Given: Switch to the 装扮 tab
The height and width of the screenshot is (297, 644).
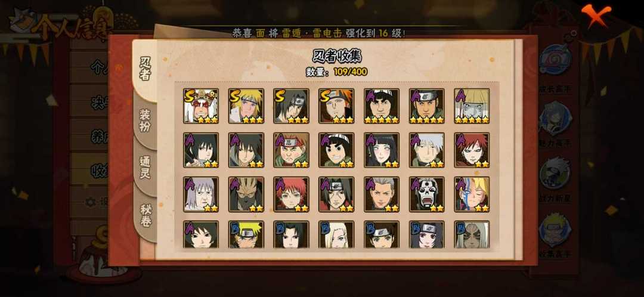Looking at the screenshot, I should pos(145,120).
